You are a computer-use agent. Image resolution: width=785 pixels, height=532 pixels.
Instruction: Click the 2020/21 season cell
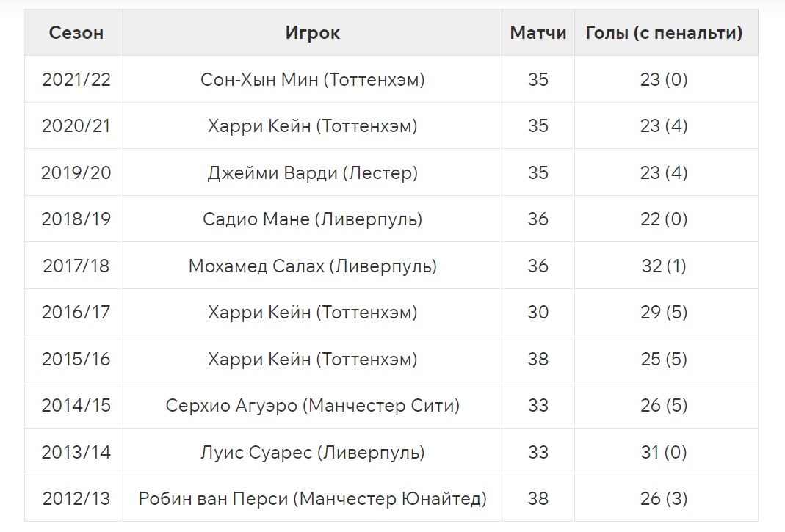[76, 126]
